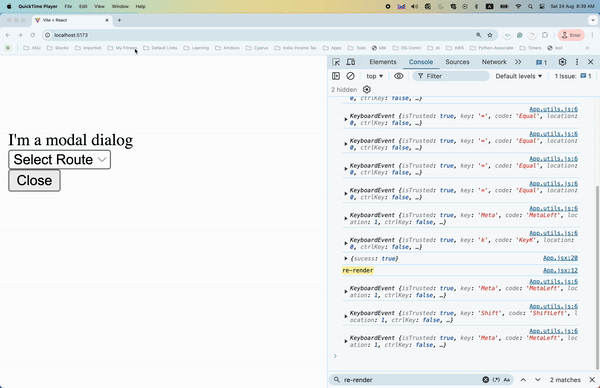
Task: Open a new Chrome tab with the plus
Action: pyautogui.click(x=119, y=20)
